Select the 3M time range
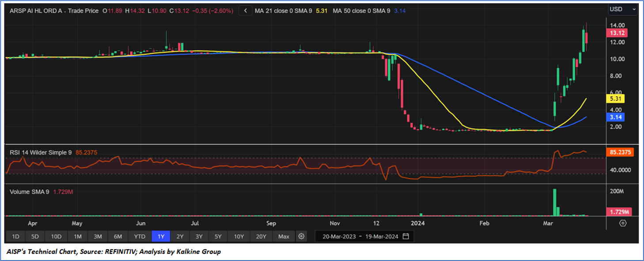The width and height of the screenshot is (644, 261). point(98,236)
